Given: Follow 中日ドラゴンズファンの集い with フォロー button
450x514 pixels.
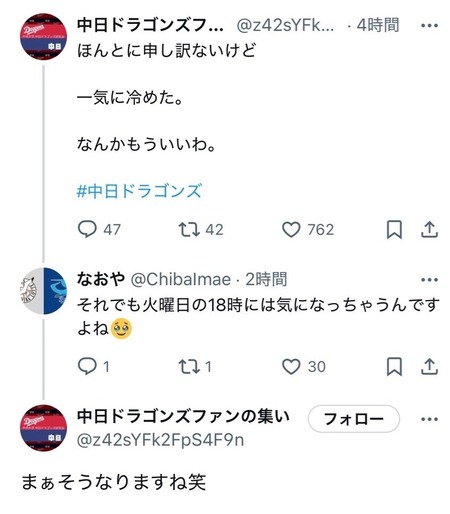Looking at the screenshot, I should tap(354, 419).
